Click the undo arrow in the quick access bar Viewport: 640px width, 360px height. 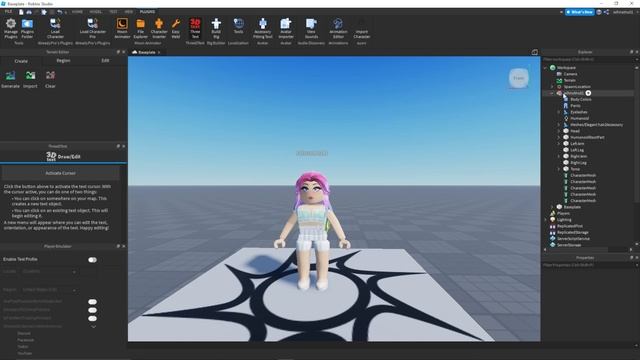60,12
